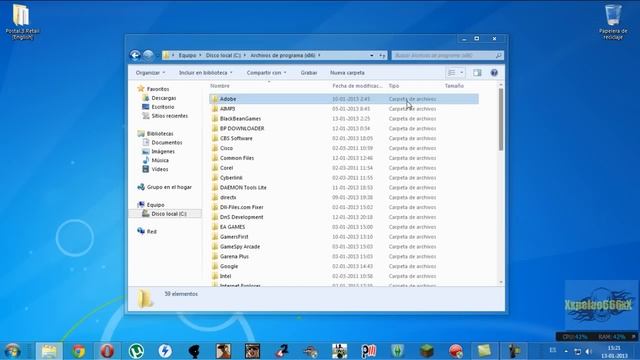The width and height of the screenshot is (640, 360).
Task: Click the change view icon
Action: [452, 73]
